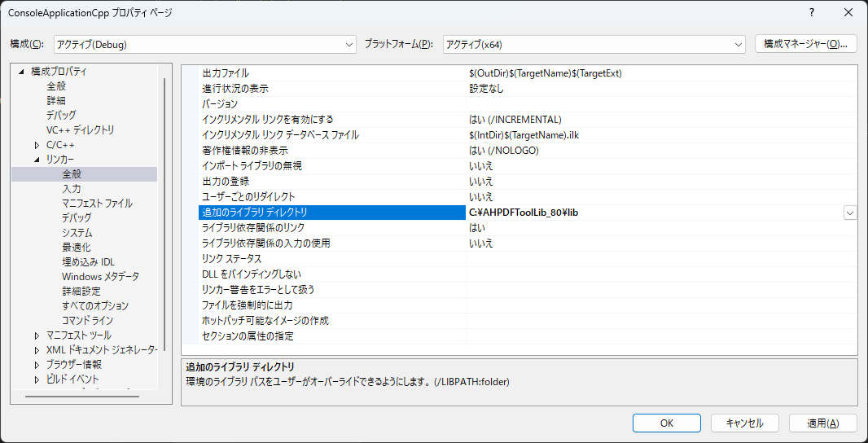
Task: Collapse the リンカー tree node
Action: (x=37, y=160)
